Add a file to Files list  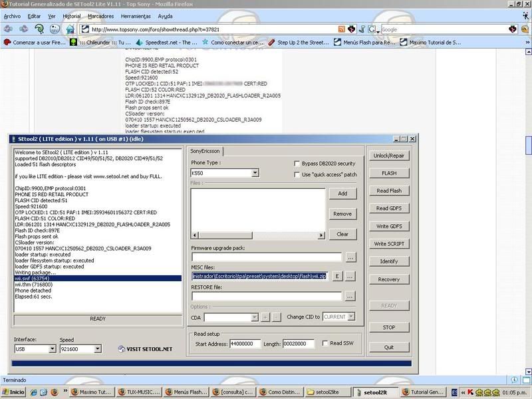click(x=342, y=194)
